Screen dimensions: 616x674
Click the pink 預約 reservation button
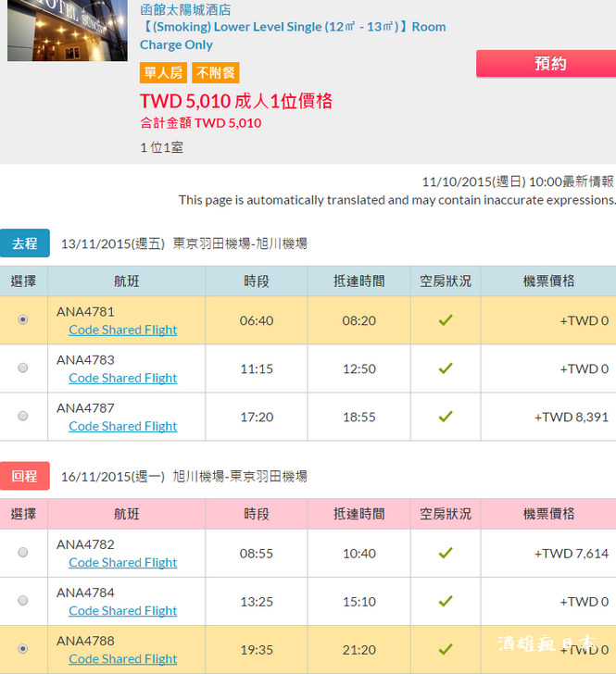(546, 64)
